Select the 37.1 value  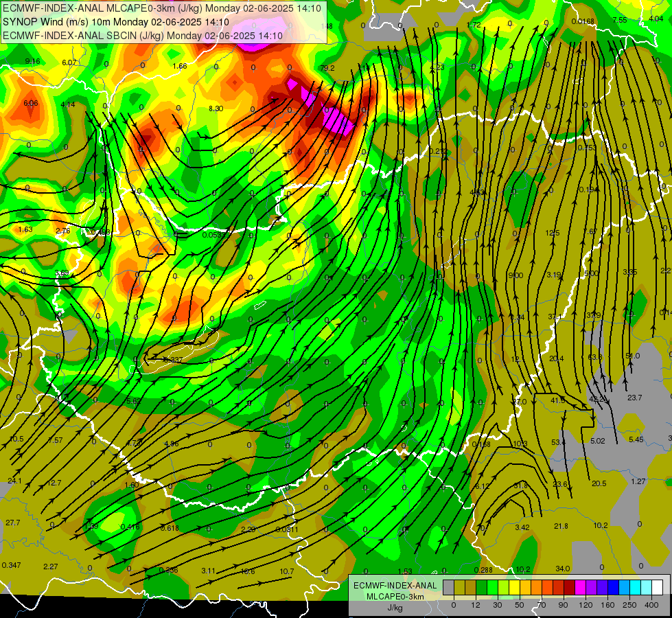pyautogui.click(x=555, y=317)
